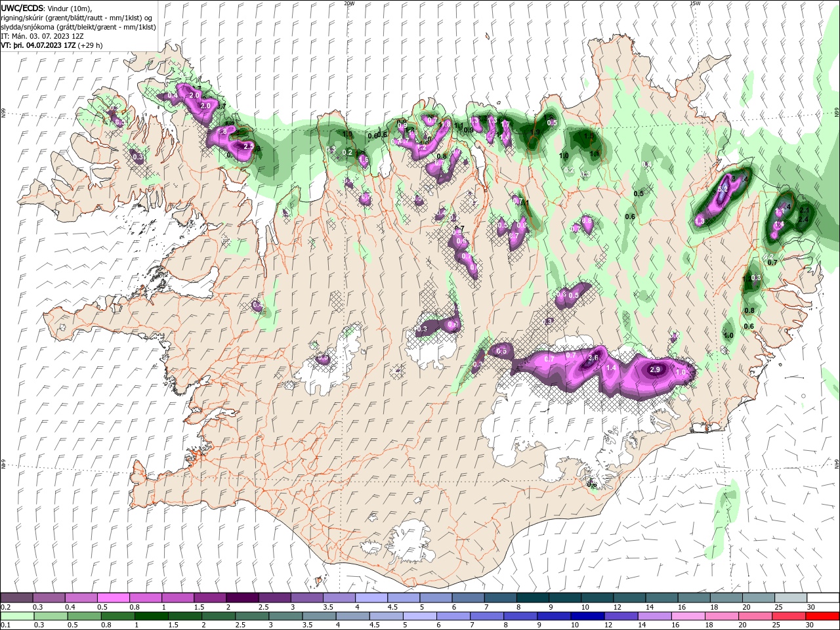Pick the dark green swatch above lower-row 1
840x630 pixels.
coord(151,616)
